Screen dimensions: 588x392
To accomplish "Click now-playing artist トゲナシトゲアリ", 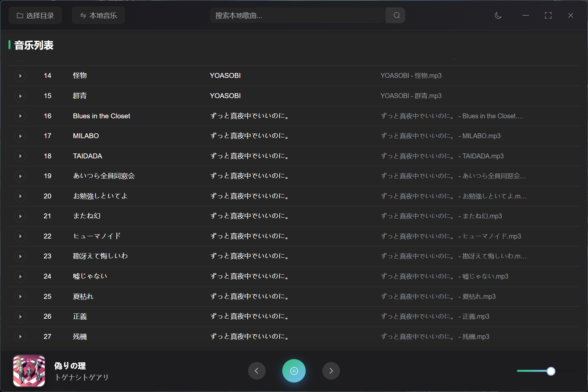I will [82, 377].
